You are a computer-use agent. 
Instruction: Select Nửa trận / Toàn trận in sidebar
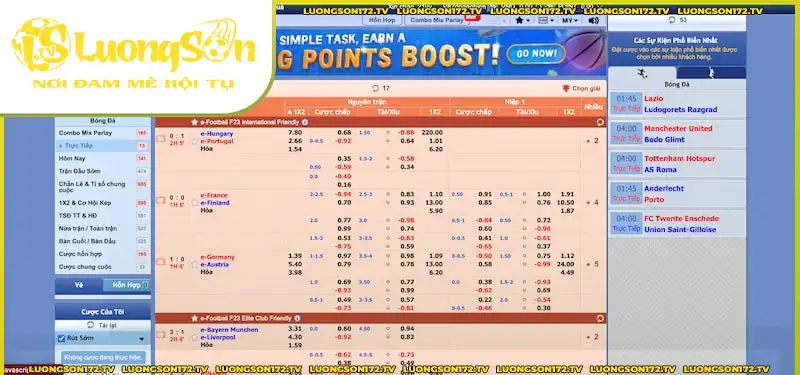coord(103,229)
